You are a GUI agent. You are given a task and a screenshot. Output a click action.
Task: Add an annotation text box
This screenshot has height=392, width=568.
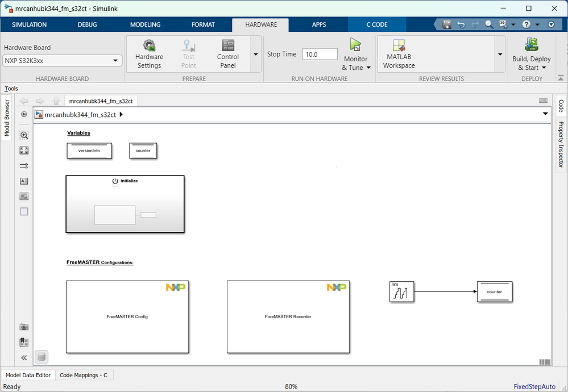click(x=24, y=181)
